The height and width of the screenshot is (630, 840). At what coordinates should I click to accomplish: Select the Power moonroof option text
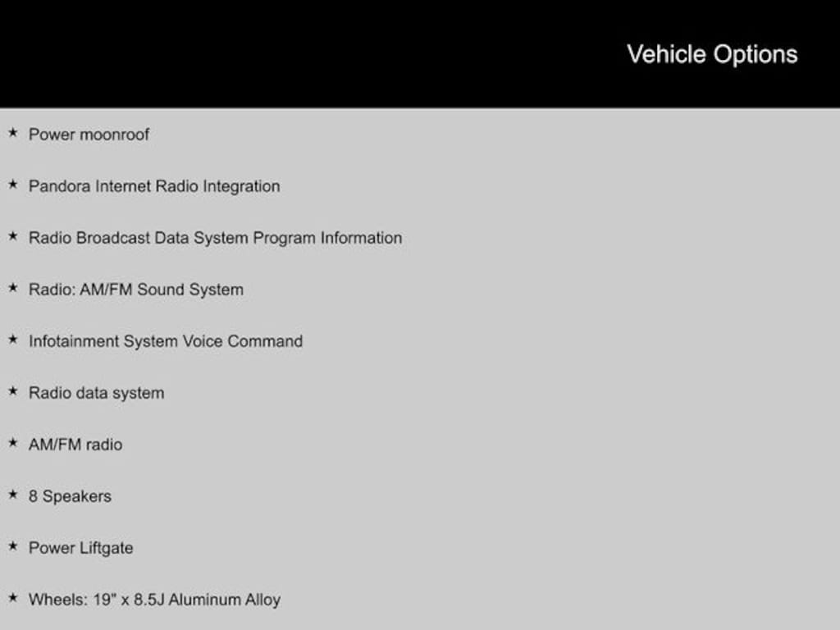[x=89, y=135]
